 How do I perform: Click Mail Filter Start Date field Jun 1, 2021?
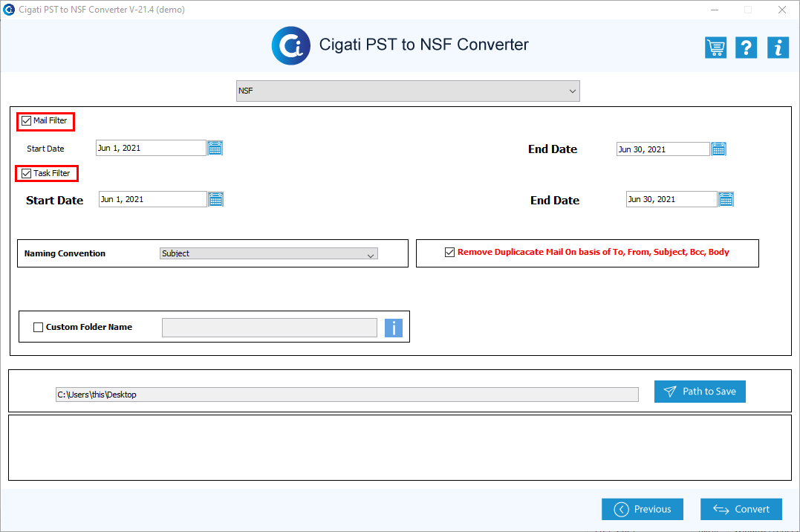(x=151, y=148)
